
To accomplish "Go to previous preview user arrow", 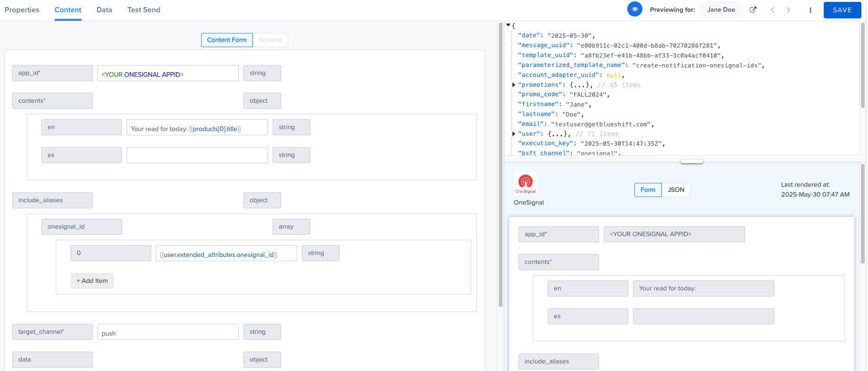I will [x=772, y=10].
